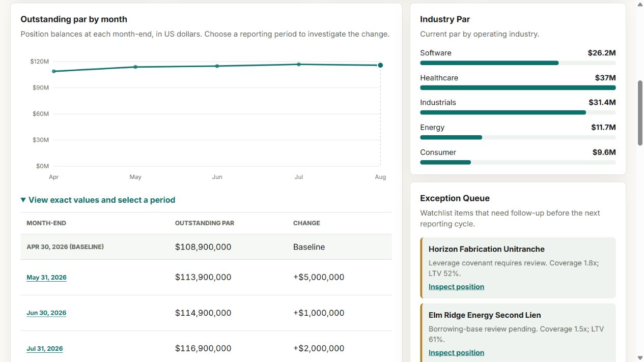Click the $116,900,000 outstanding par value
The height and width of the screenshot is (362, 644).
point(203,349)
